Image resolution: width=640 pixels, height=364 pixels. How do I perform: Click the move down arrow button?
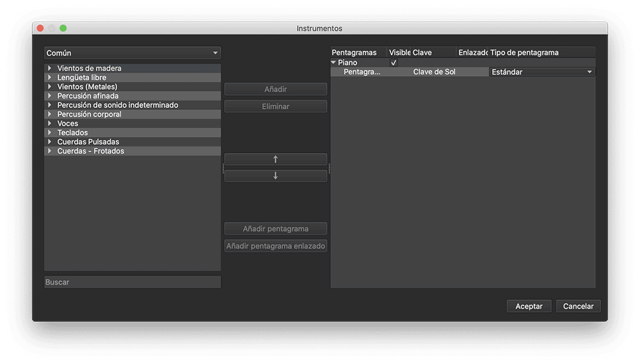click(x=275, y=176)
